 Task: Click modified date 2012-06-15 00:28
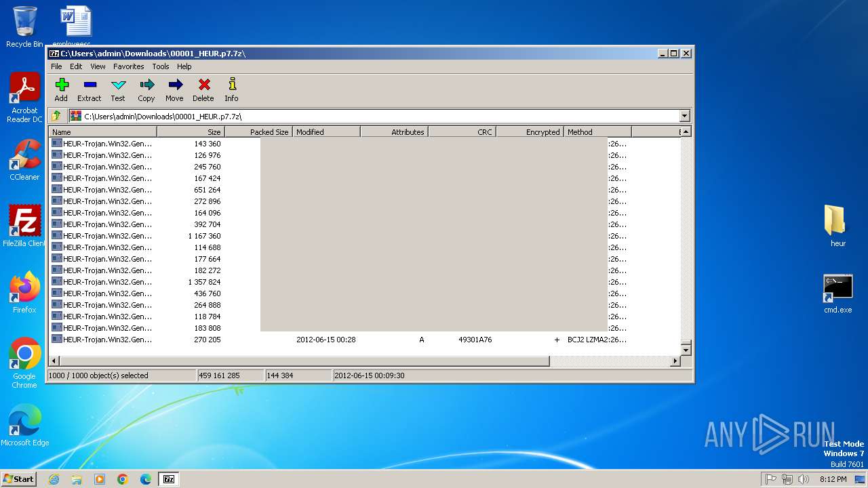point(326,340)
